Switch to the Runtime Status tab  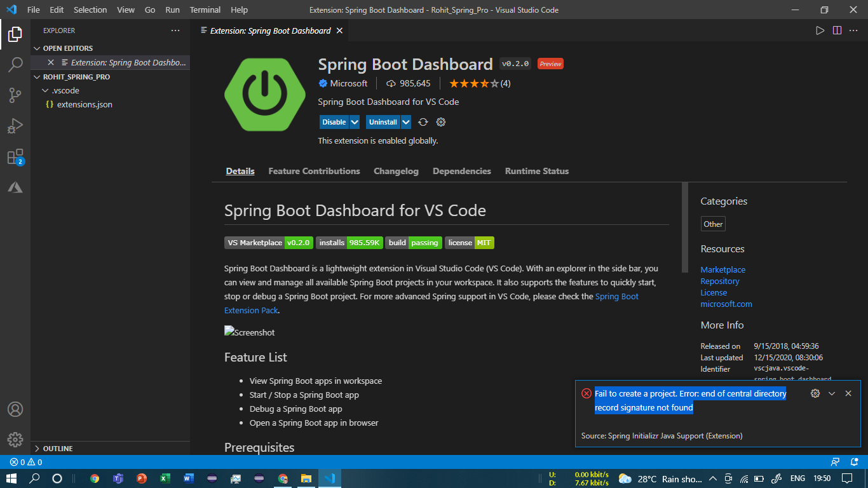(x=537, y=171)
